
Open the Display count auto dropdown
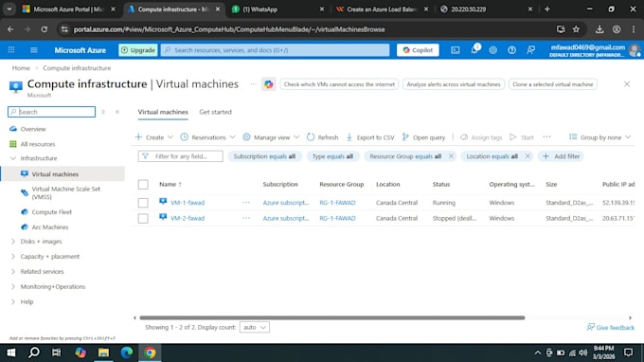tap(255, 328)
